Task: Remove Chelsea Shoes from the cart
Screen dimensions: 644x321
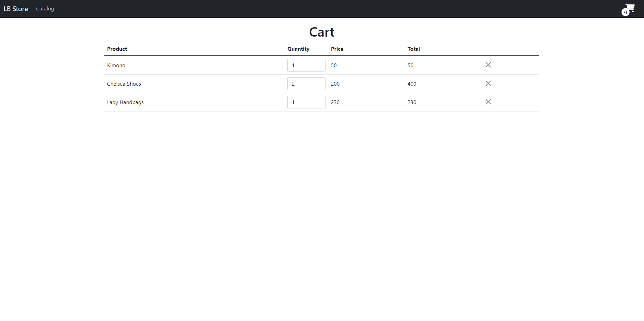Action: click(488, 83)
